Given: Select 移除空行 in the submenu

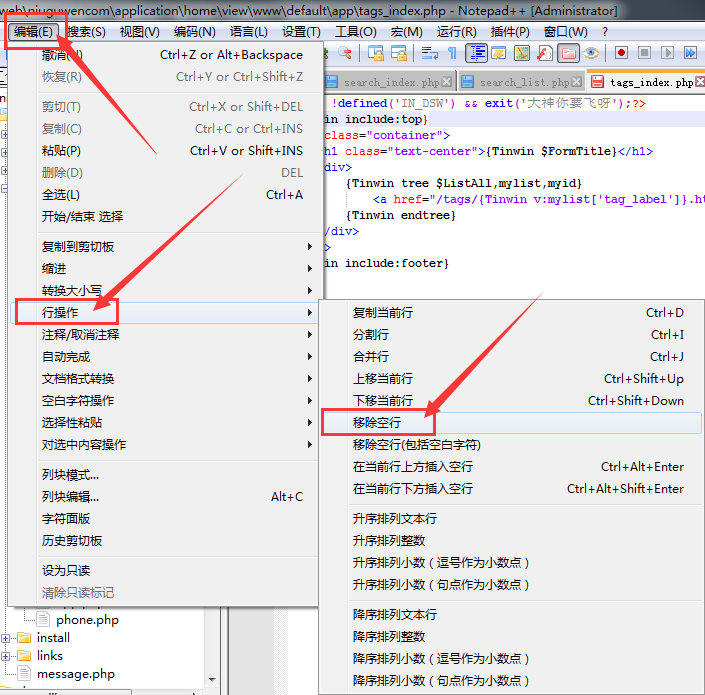Looking at the screenshot, I should [x=512, y=423].
